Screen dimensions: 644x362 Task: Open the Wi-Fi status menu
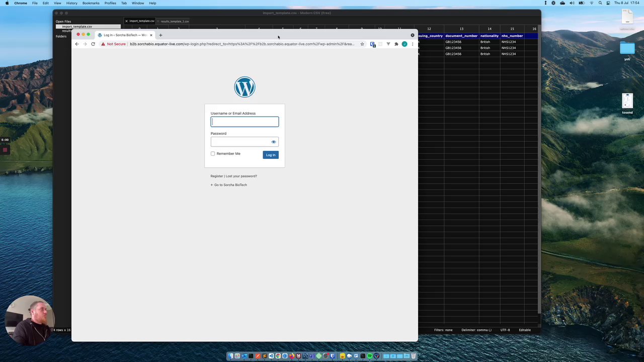(x=592, y=3)
